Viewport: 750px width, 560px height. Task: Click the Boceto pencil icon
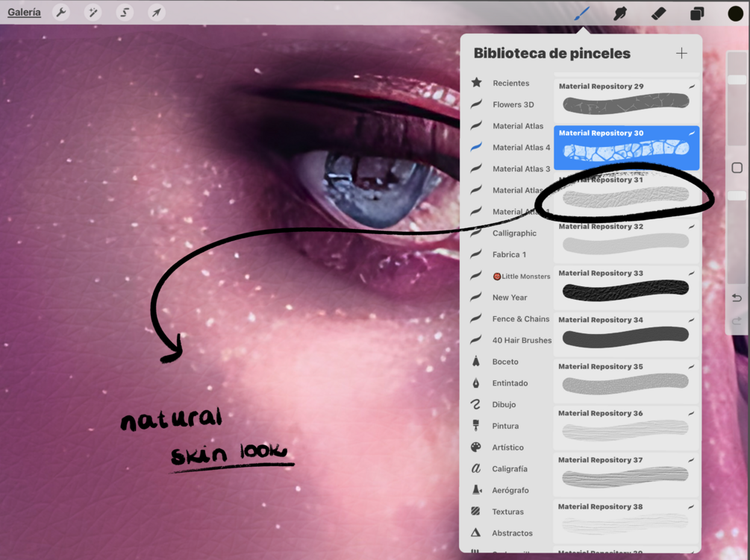click(x=476, y=361)
